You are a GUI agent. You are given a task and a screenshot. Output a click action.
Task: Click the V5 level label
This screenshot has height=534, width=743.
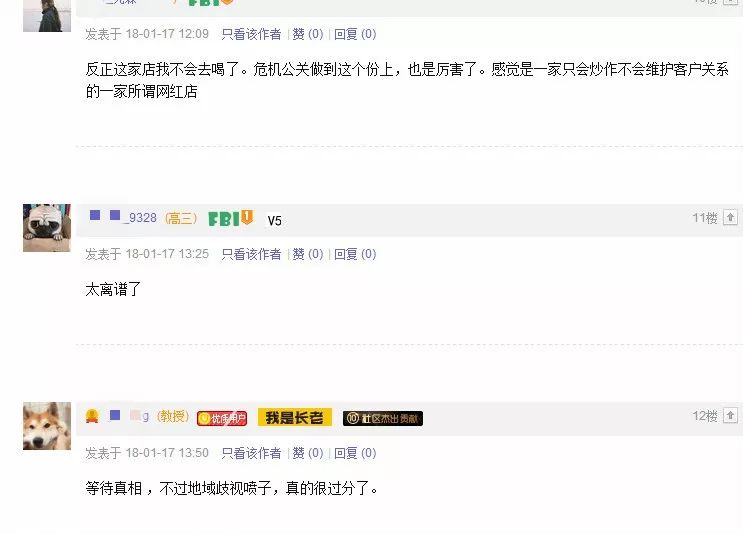click(274, 221)
